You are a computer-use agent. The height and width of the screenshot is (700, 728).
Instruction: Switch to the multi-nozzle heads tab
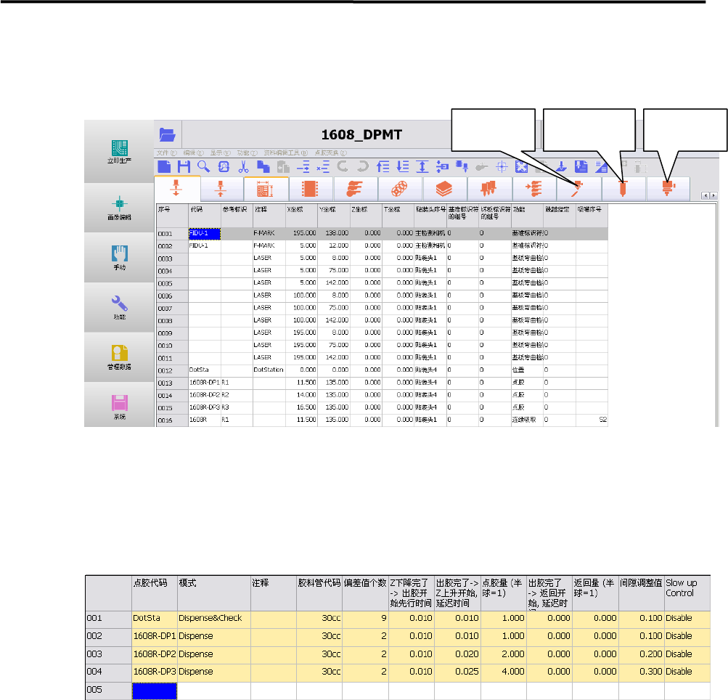point(488,189)
